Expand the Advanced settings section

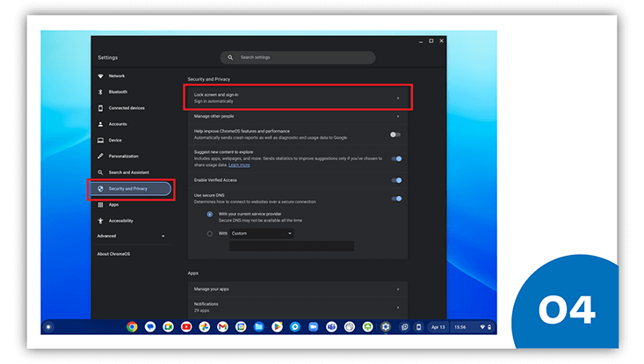point(132,237)
